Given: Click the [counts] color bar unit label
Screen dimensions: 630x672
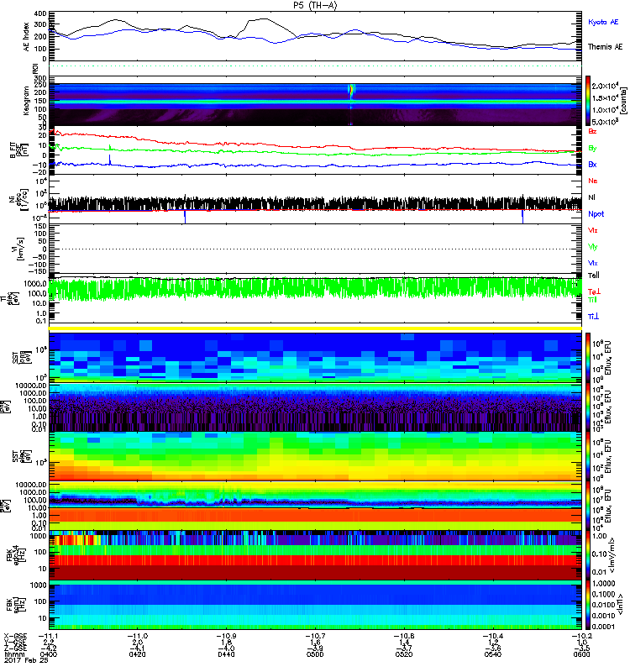Looking at the screenshot, I should pos(623,101).
